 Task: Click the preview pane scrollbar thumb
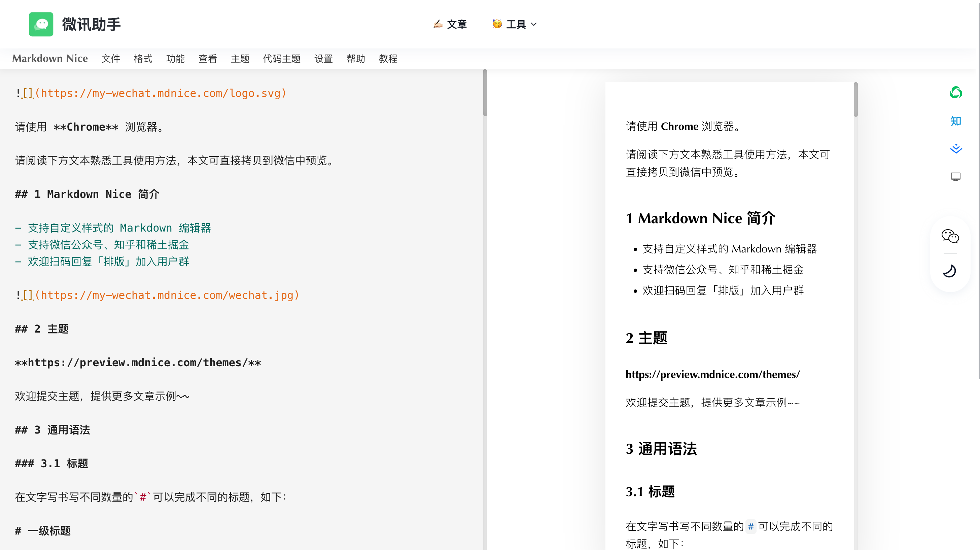pos(855,100)
